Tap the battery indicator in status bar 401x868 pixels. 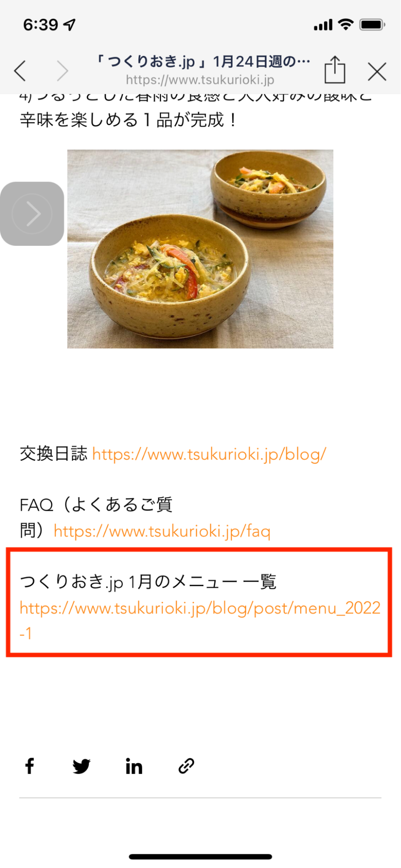coord(372,25)
